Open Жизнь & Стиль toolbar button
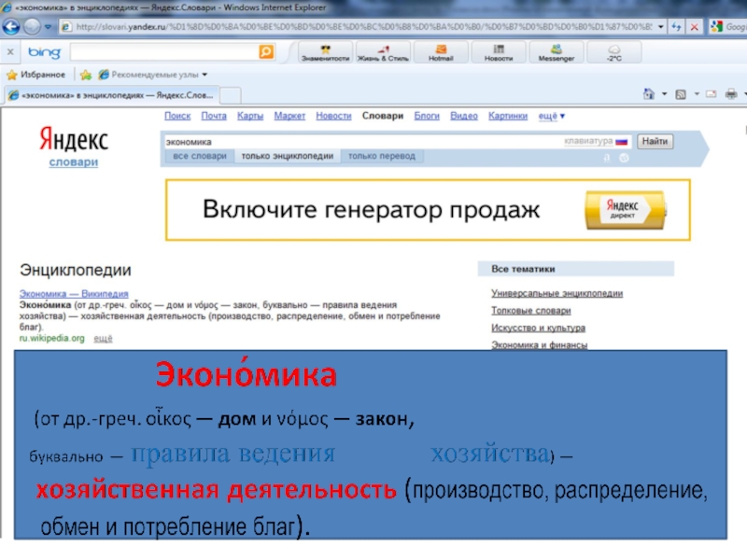The width and height of the screenshot is (747, 560). click(x=383, y=52)
